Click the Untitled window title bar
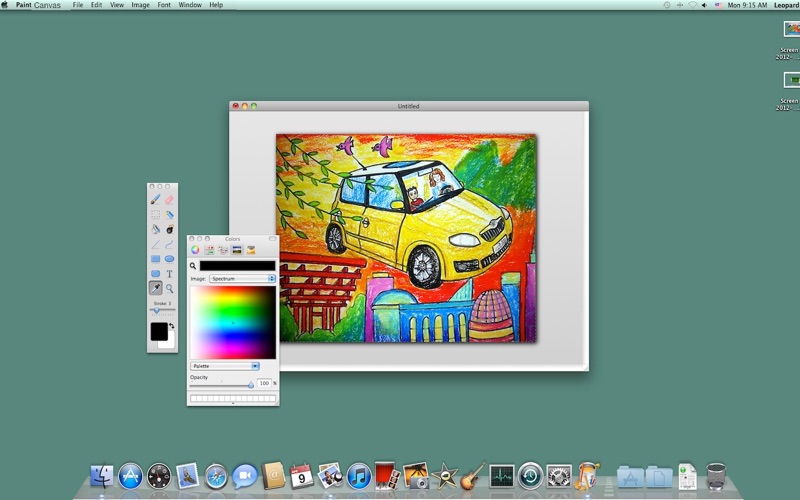The width and height of the screenshot is (800, 500). tap(409, 106)
